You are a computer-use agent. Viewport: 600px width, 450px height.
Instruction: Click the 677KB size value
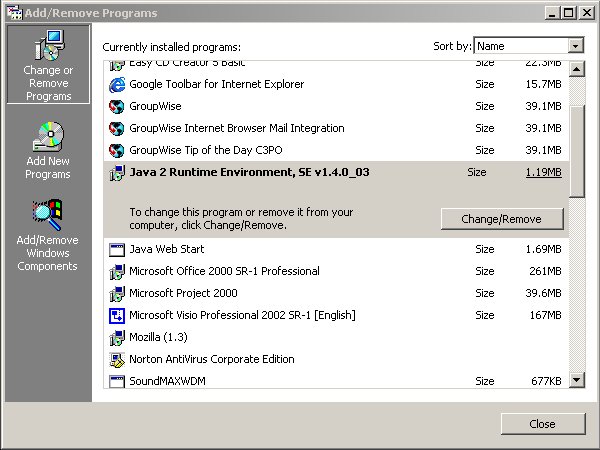click(x=546, y=381)
